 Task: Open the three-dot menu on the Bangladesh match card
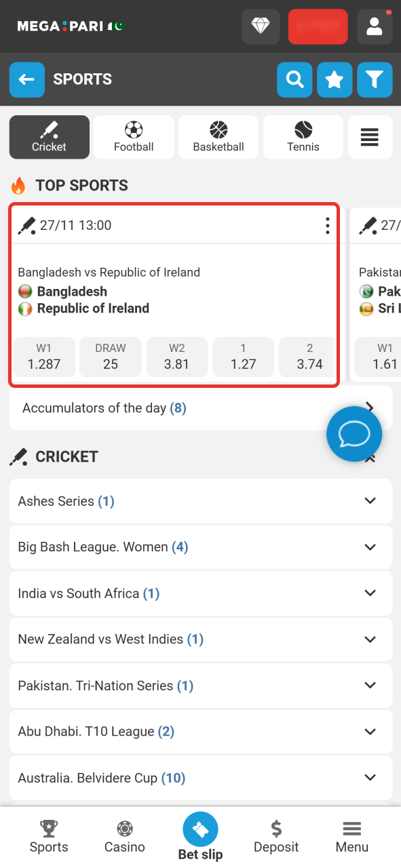tap(327, 224)
